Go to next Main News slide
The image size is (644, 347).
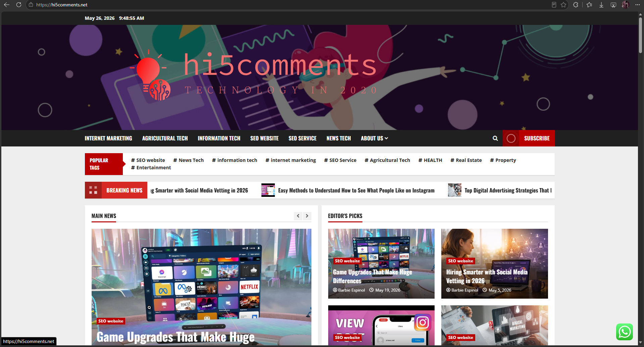tap(307, 216)
